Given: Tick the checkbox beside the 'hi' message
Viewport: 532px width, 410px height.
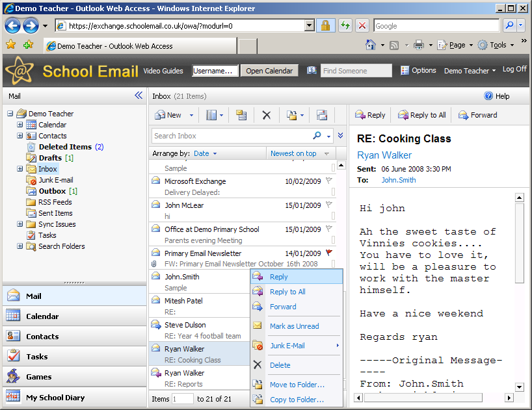Looking at the screenshot, I should tap(333, 216).
